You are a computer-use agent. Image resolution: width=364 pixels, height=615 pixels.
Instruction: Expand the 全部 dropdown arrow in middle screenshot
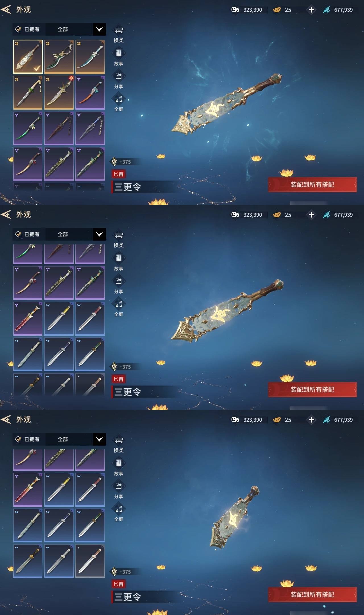tap(99, 234)
